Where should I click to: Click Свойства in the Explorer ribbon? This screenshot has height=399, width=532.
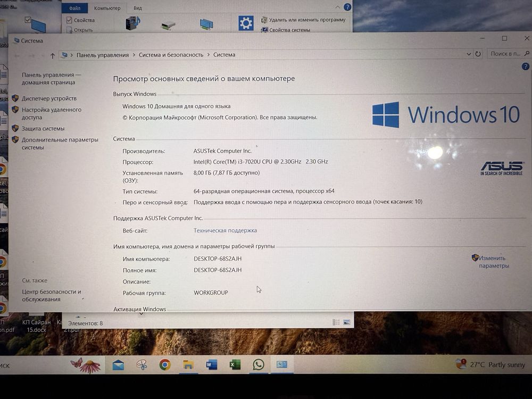(x=81, y=20)
